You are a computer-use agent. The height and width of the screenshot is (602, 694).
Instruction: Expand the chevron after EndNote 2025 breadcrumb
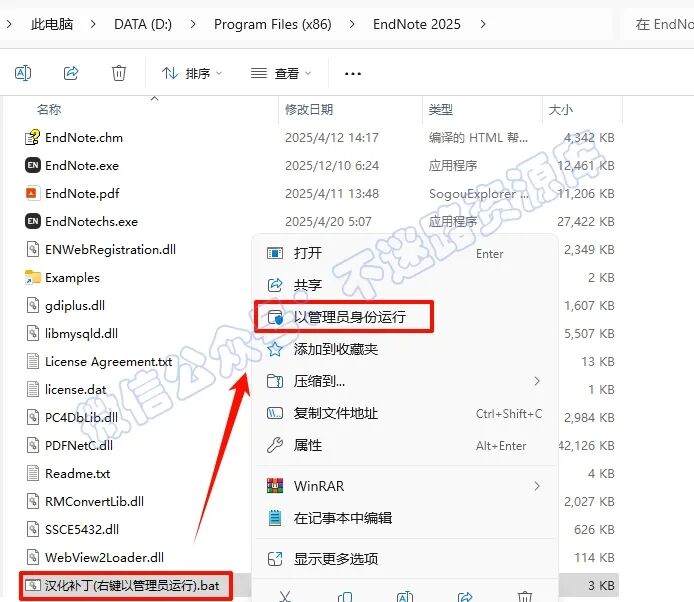tap(483, 24)
